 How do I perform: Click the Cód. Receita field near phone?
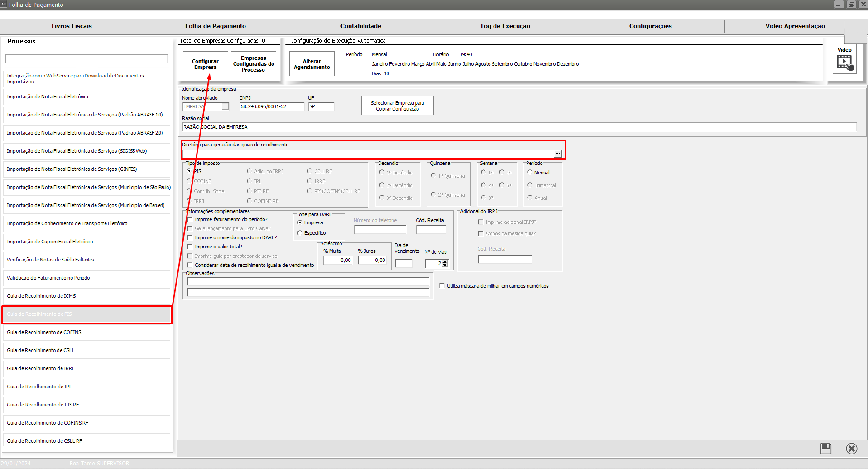(x=431, y=230)
